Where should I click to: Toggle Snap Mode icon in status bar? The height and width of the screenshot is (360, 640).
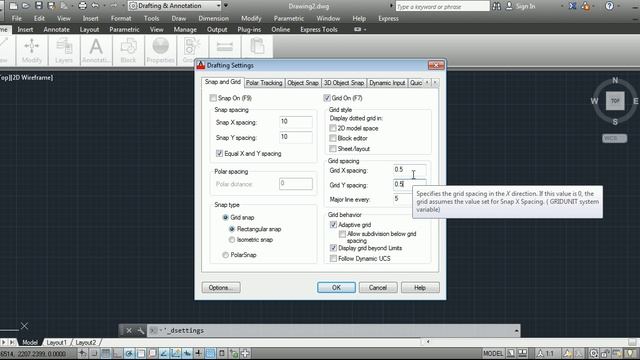click(94, 353)
